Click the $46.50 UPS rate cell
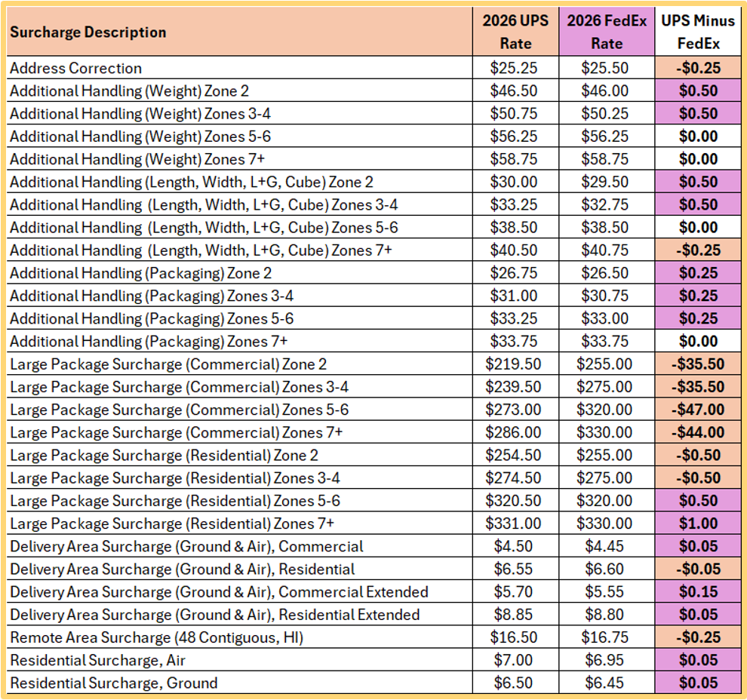747x700 pixels. point(515,91)
